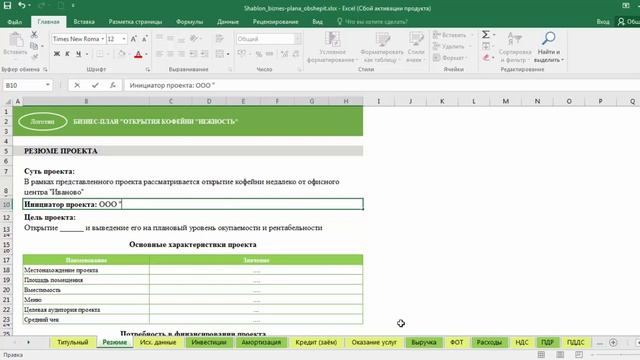Toggle bold formatting (Ж)
Screen dimensions: 640x360
point(57,54)
